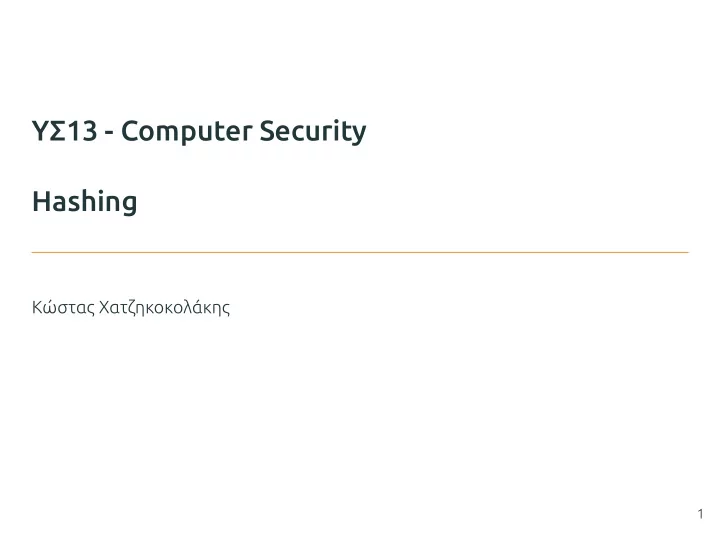The image size is (720, 541).
Task: Click the orange horizontal divider line
Action: [360, 252]
